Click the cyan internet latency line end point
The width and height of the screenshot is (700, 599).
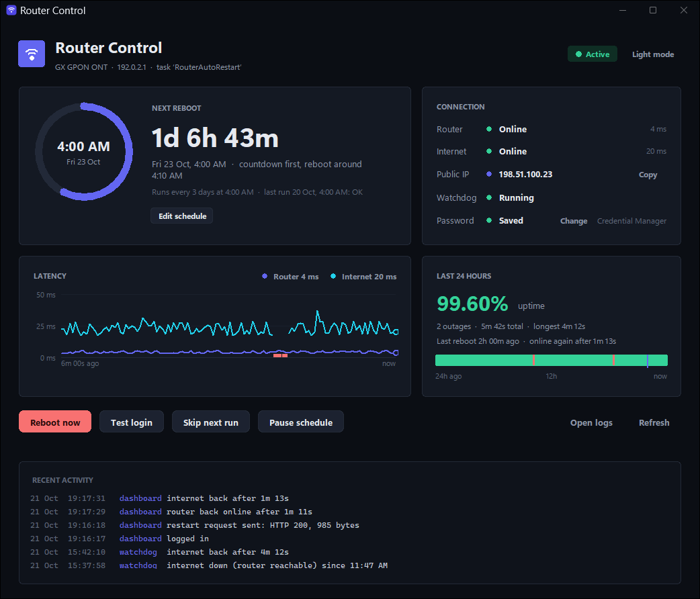(x=396, y=332)
